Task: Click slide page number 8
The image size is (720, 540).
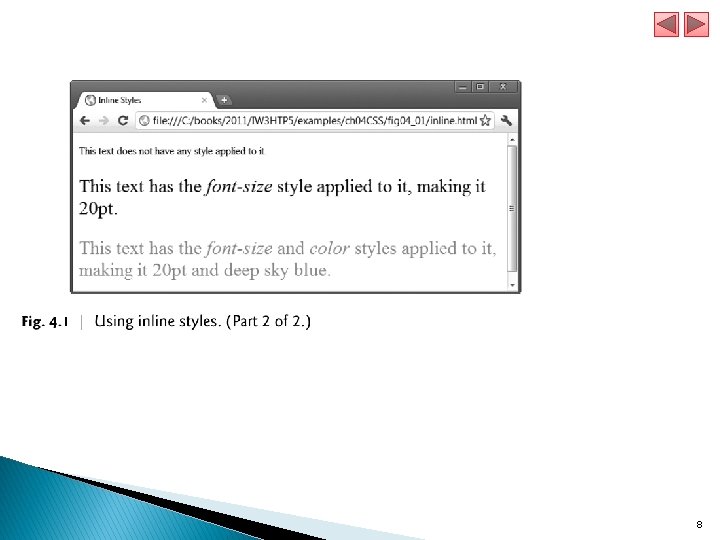Action: (x=699, y=524)
